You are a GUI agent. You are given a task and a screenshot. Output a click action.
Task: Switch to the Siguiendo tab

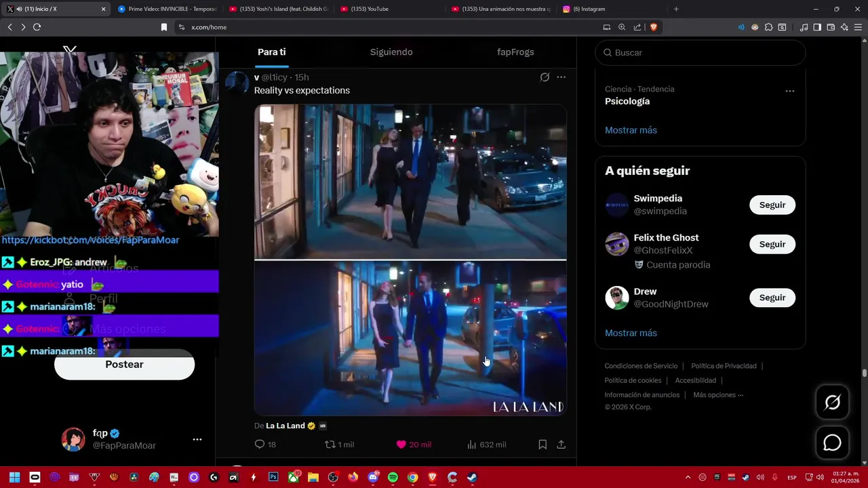(391, 52)
